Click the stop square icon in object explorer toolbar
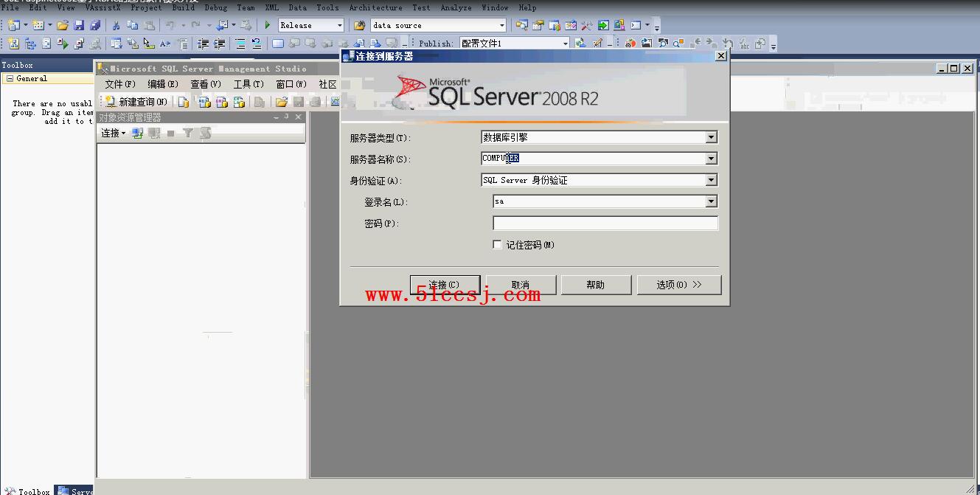 coord(171,133)
